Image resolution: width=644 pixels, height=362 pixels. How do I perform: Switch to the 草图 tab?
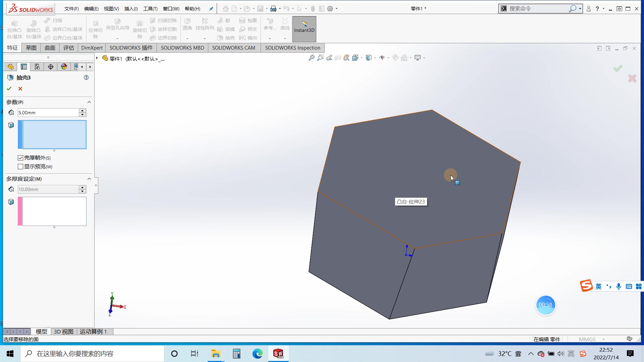click(31, 48)
